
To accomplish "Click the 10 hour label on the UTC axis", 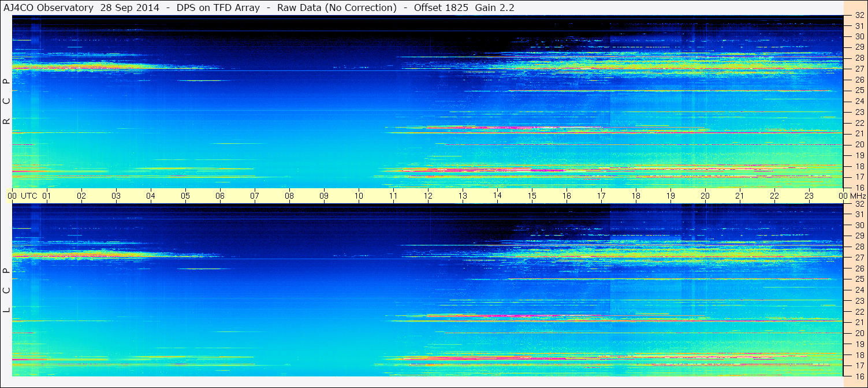I will [359, 196].
